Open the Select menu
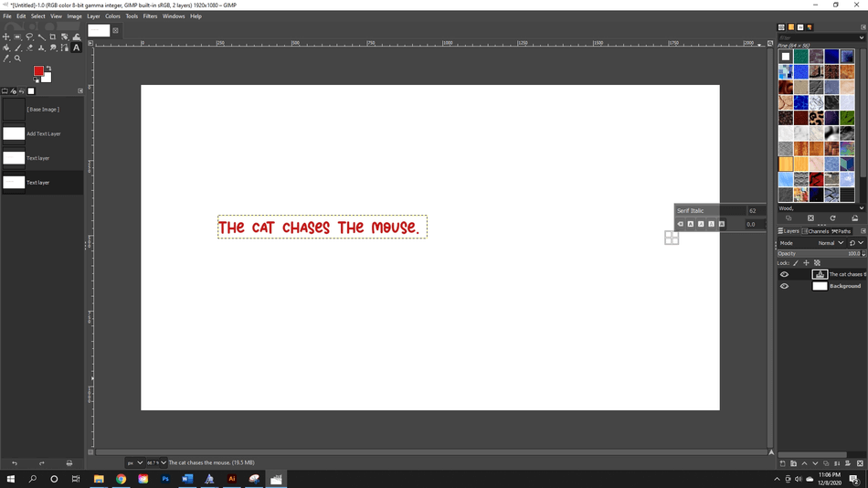This screenshot has height=488, width=868. (38, 16)
